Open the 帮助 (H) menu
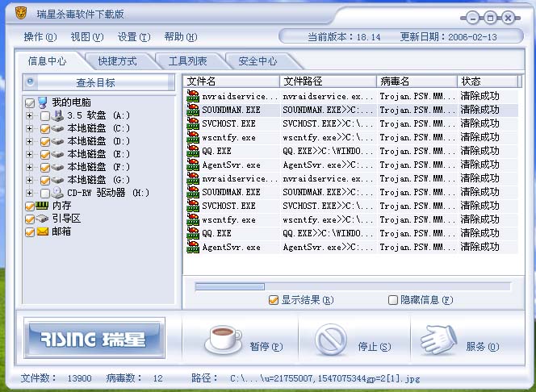Image resolution: width=536 pixels, height=392 pixels. click(x=181, y=37)
